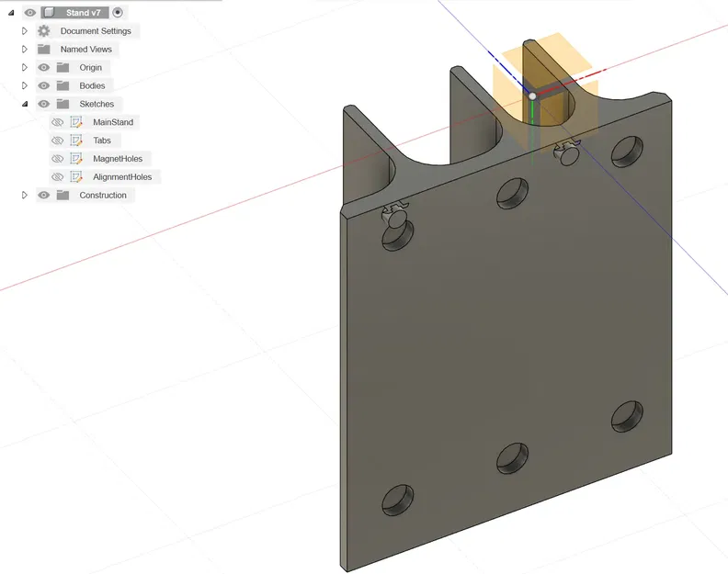Collapse the Stand v7 root node
This screenshot has width=728, height=574.
point(11,13)
